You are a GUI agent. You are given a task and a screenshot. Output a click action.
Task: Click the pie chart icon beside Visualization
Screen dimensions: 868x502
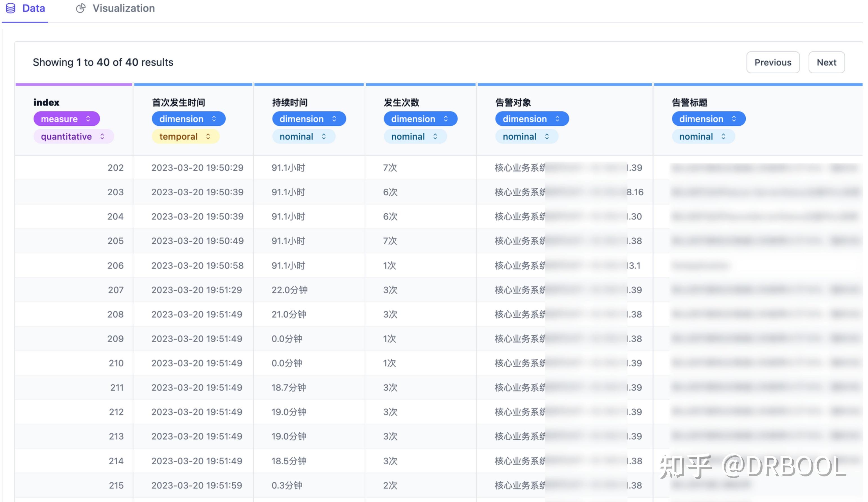(80, 8)
